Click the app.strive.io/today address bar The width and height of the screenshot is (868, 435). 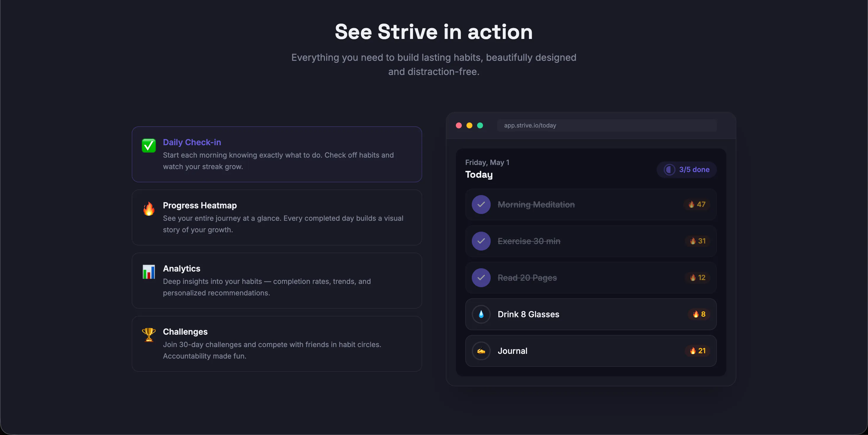607,125
